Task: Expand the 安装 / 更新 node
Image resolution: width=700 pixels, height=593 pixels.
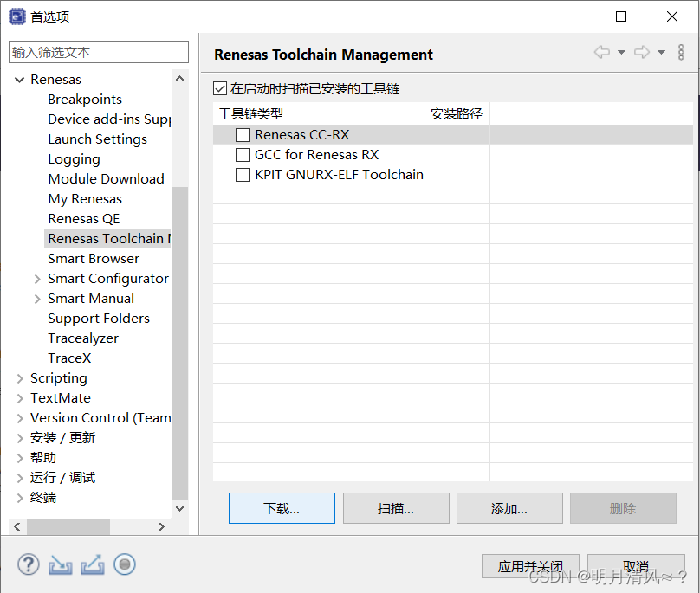Action: (x=20, y=438)
